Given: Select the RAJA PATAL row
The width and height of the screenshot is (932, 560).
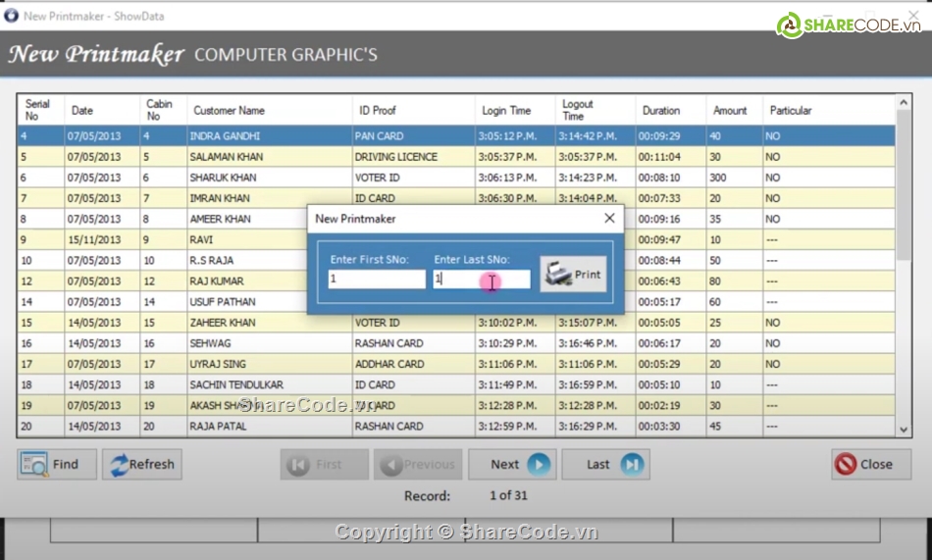Looking at the screenshot, I should click(218, 427).
